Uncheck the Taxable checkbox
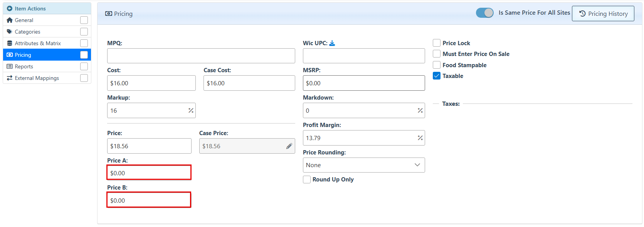 pyautogui.click(x=437, y=76)
